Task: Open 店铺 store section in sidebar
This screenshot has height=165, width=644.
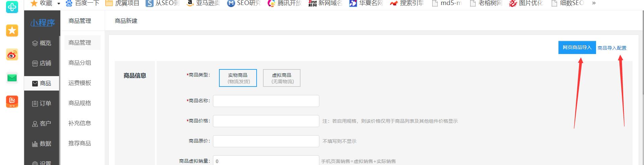Action: 42,63
